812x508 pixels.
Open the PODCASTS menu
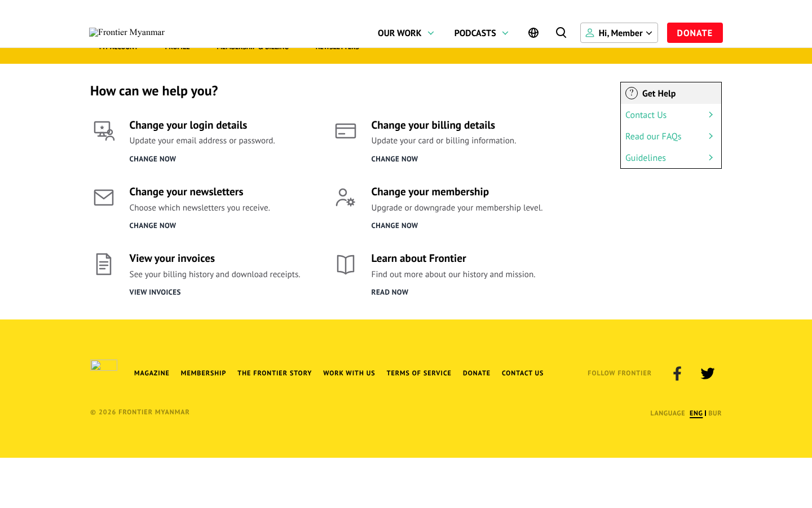(x=475, y=33)
